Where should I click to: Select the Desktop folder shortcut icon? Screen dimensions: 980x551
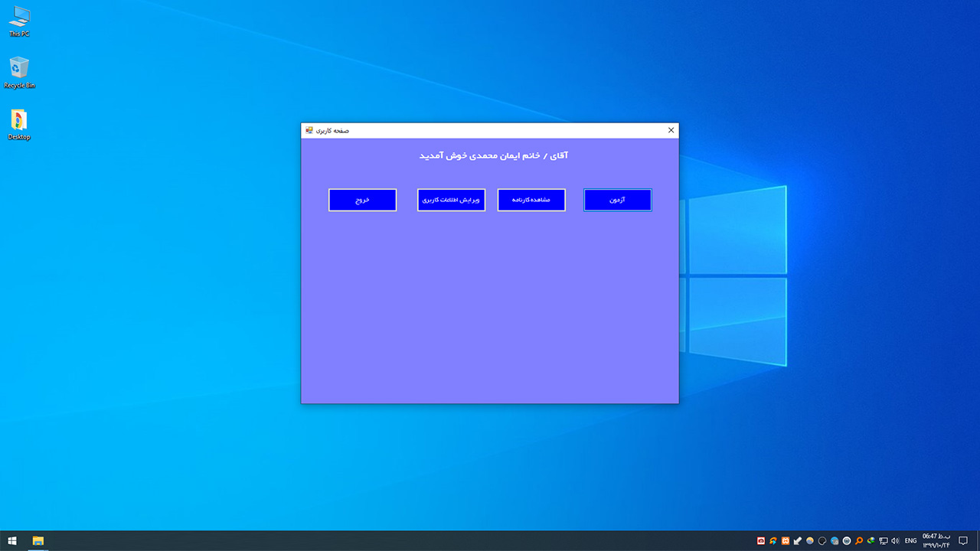(x=19, y=125)
